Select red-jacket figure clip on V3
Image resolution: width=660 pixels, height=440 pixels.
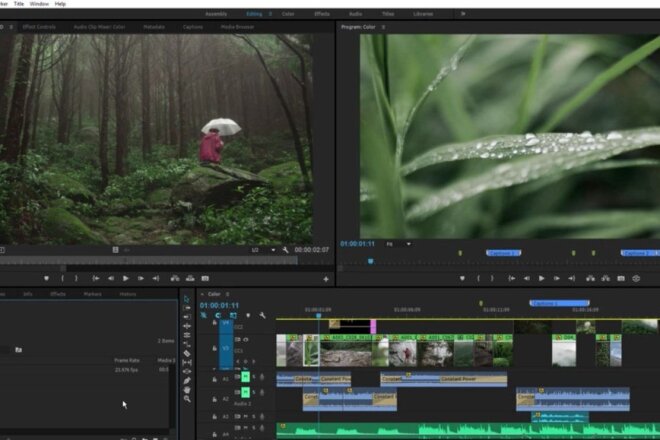pos(403,351)
